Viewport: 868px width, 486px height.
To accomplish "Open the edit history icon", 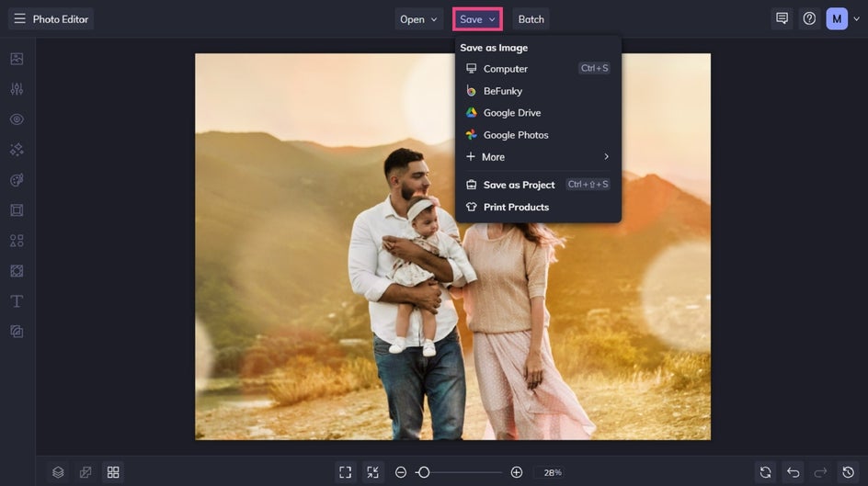I will pyautogui.click(x=848, y=472).
